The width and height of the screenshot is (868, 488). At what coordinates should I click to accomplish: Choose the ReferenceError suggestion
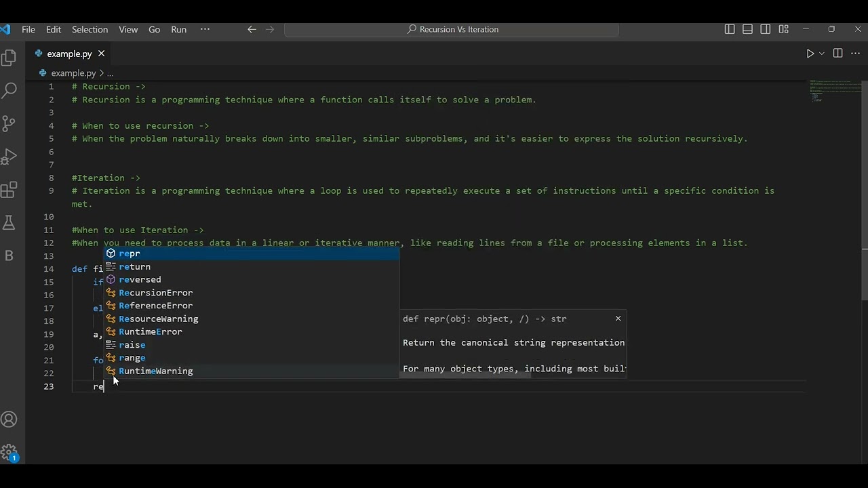251,306
